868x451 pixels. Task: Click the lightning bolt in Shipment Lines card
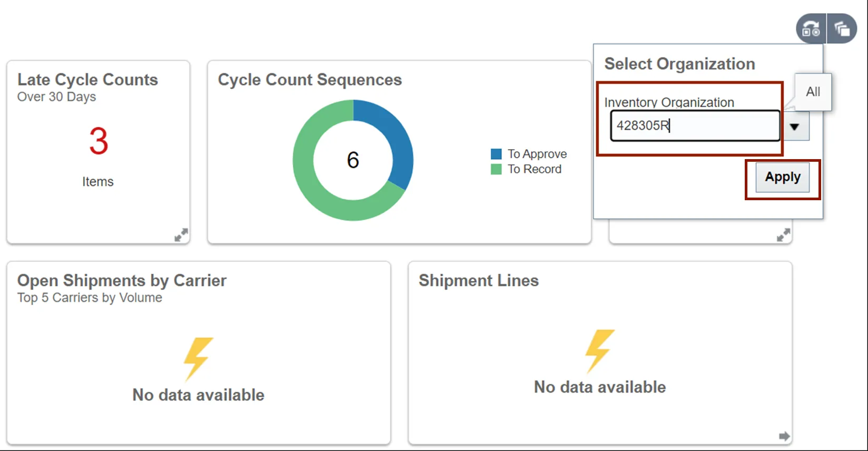(599, 350)
